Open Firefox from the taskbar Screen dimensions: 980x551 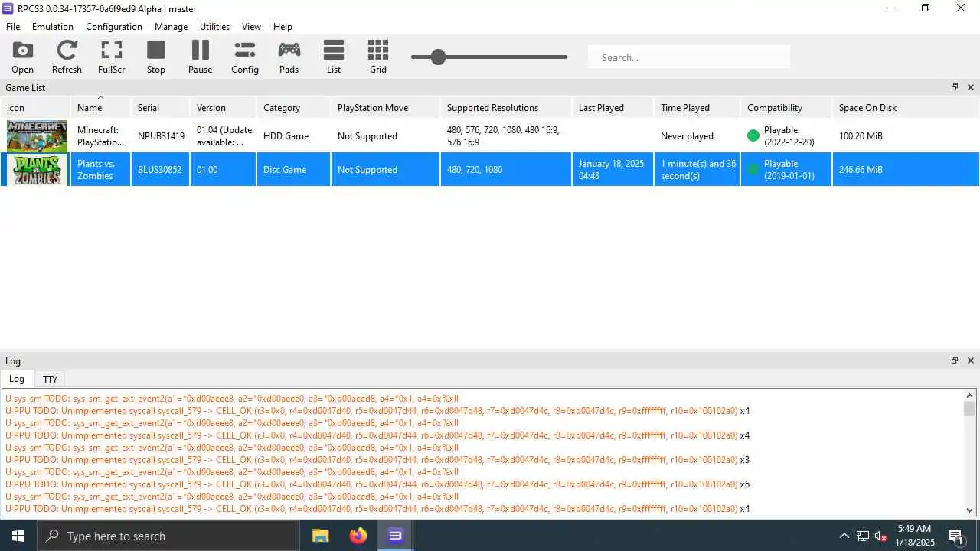point(358,536)
